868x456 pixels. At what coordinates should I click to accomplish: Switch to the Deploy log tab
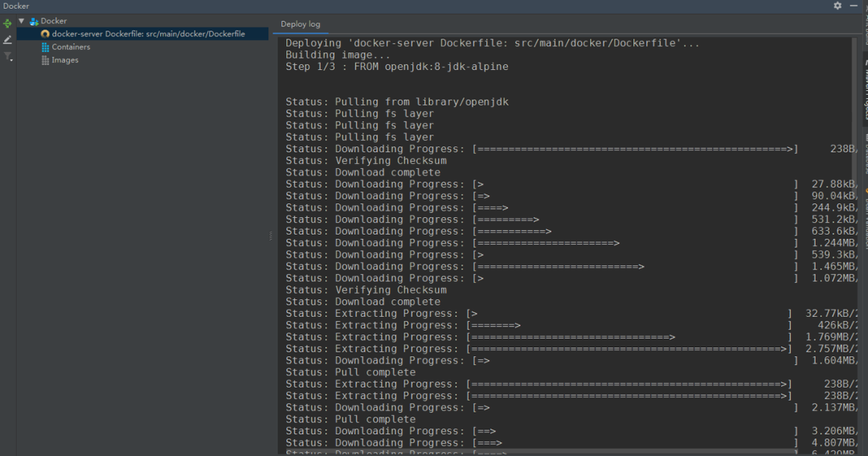[300, 24]
